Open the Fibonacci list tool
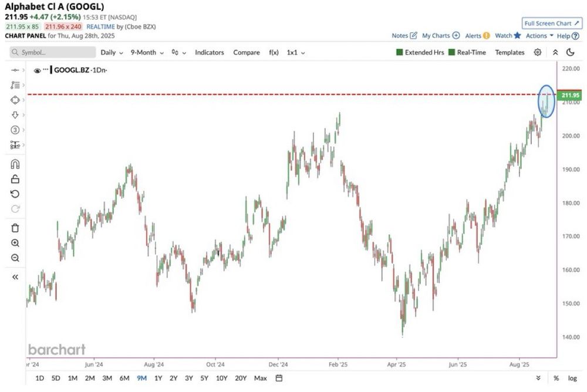The width and height of the screenshot is (587, 392). (x=15, y=85)
